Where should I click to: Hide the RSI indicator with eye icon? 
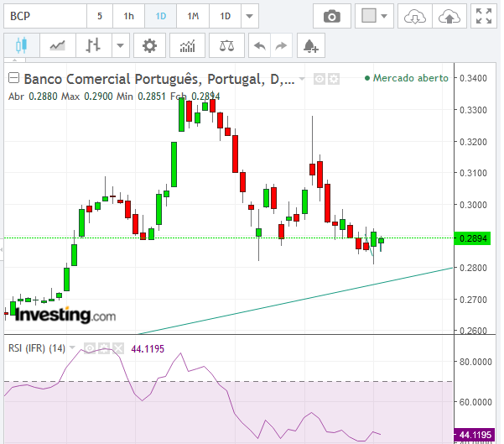coord(90,348)
